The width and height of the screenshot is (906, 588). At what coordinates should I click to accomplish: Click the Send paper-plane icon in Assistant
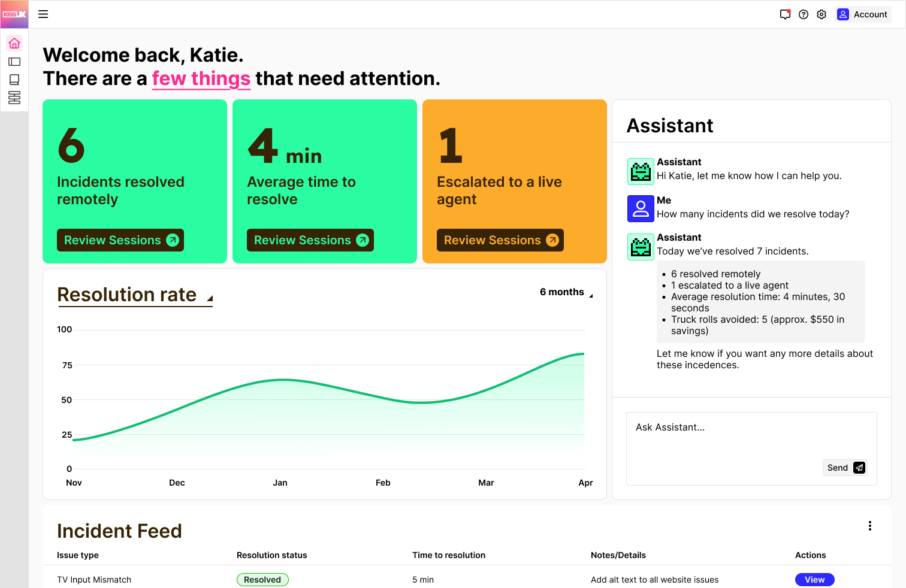pos(860,467)
